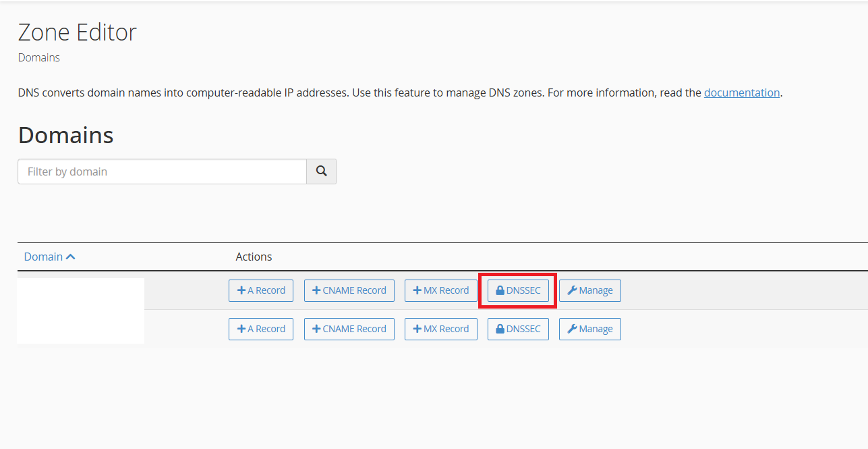Add an MX Record for the first domain
The image size is (868, 449).
pos(440,290)
